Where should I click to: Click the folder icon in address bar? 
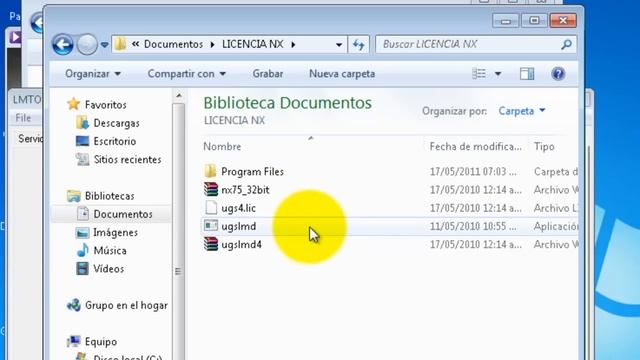tap(120, 44)
